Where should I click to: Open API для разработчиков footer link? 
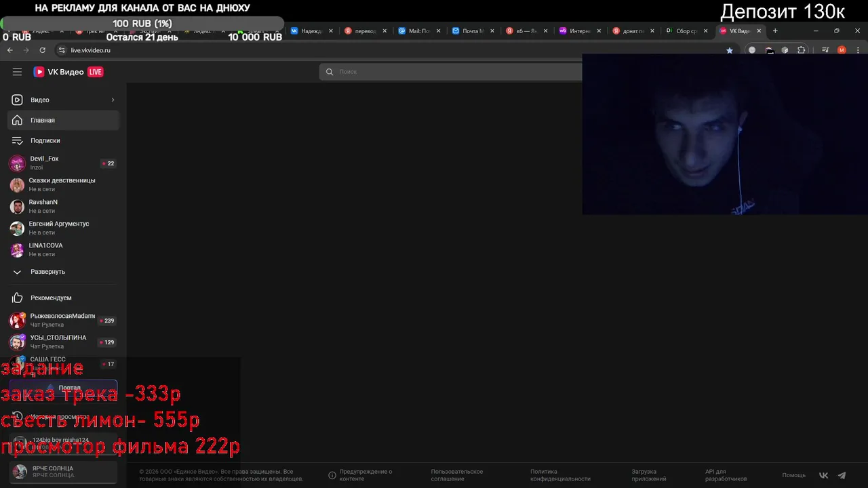(726, 475)
